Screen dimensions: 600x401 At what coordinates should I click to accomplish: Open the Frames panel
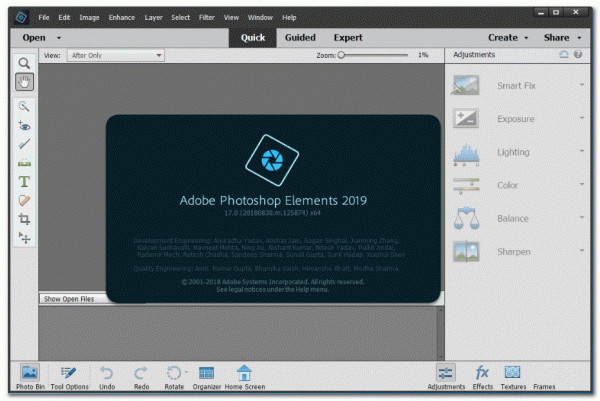tap(544, 386)
